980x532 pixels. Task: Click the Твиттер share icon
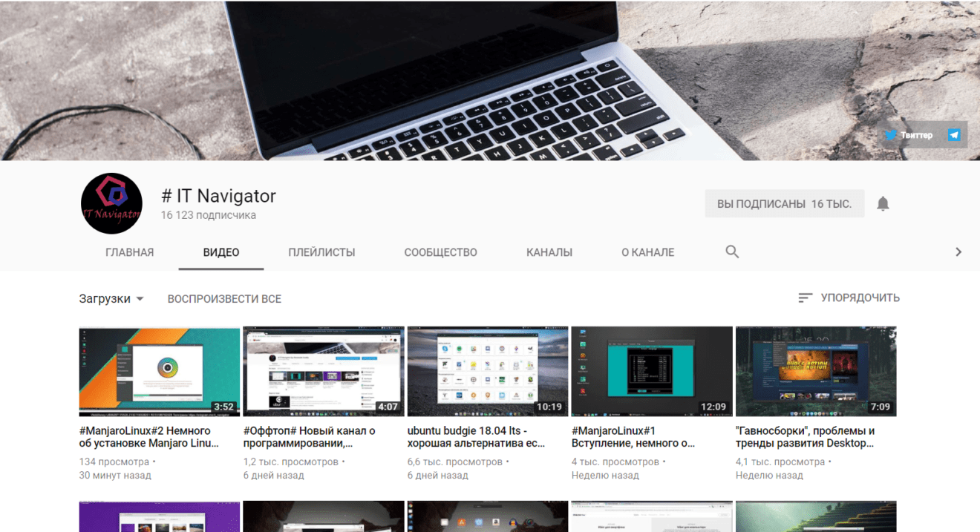click(890, 134)
